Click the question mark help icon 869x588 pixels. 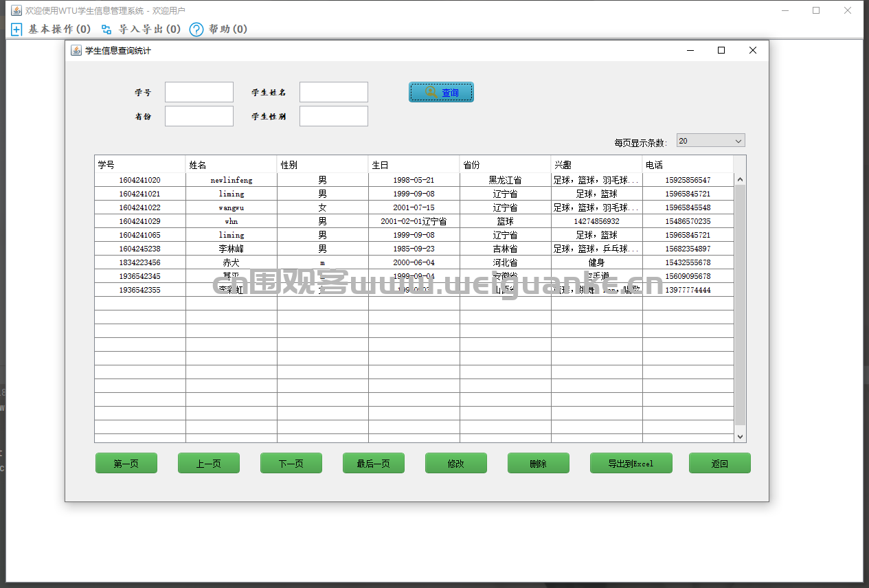coord(196,30)
